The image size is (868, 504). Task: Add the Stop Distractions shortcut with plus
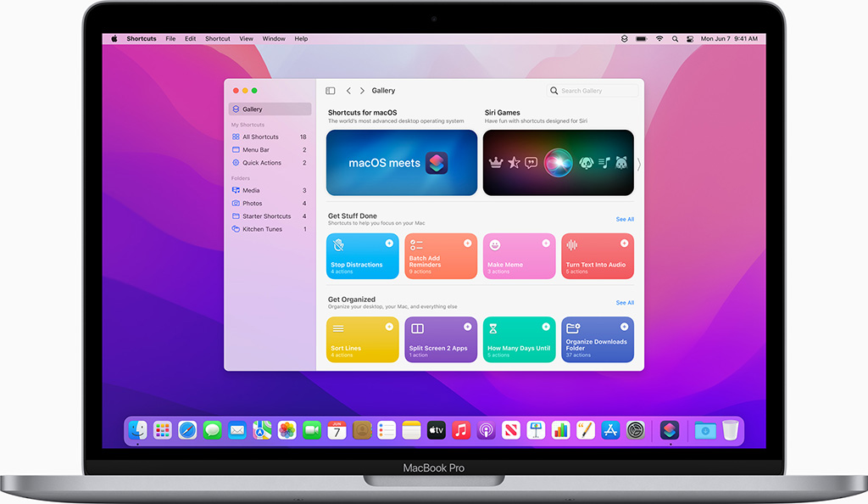pos(389,244)
